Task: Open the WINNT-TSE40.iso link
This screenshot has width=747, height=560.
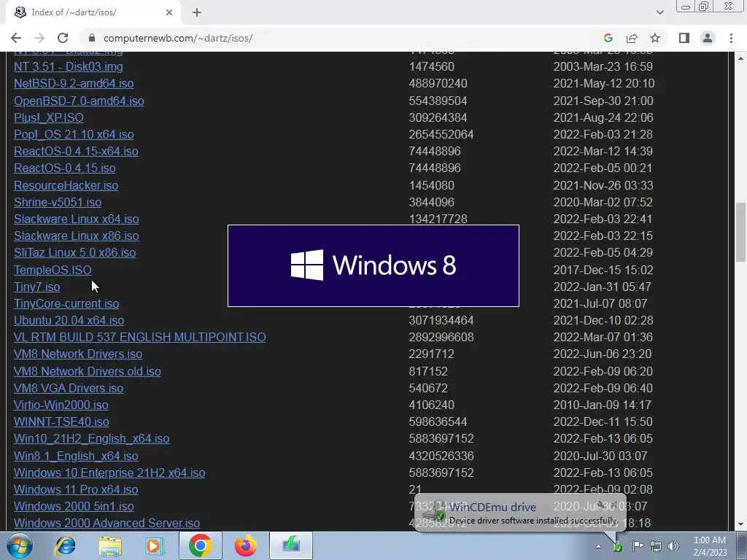Action: point(61,421)
